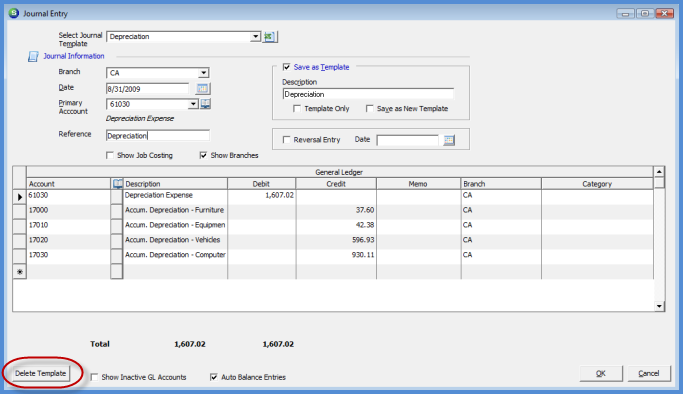Click the Reference field containing Depreciation
The image size is (683, 394).
(x=158, y=136)
